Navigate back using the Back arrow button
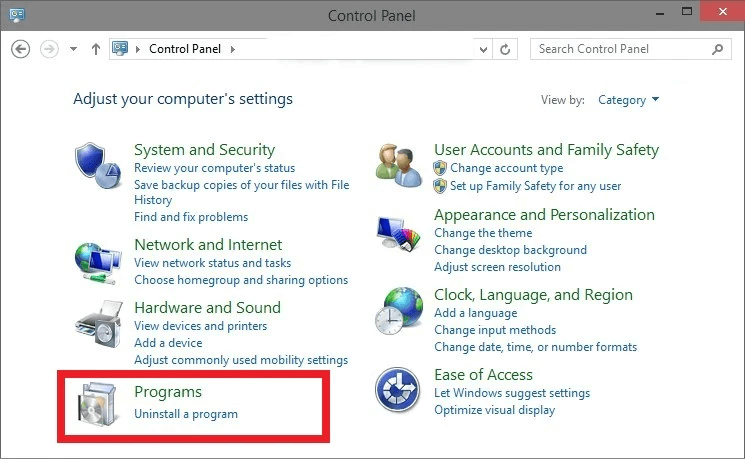Viewport: 745px width, 459px height. [x=22, y=49]
